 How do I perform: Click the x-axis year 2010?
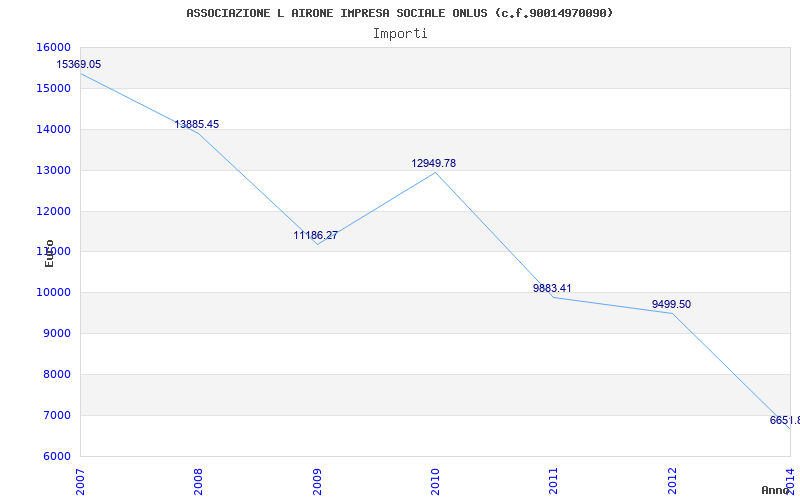click(435, 481)
